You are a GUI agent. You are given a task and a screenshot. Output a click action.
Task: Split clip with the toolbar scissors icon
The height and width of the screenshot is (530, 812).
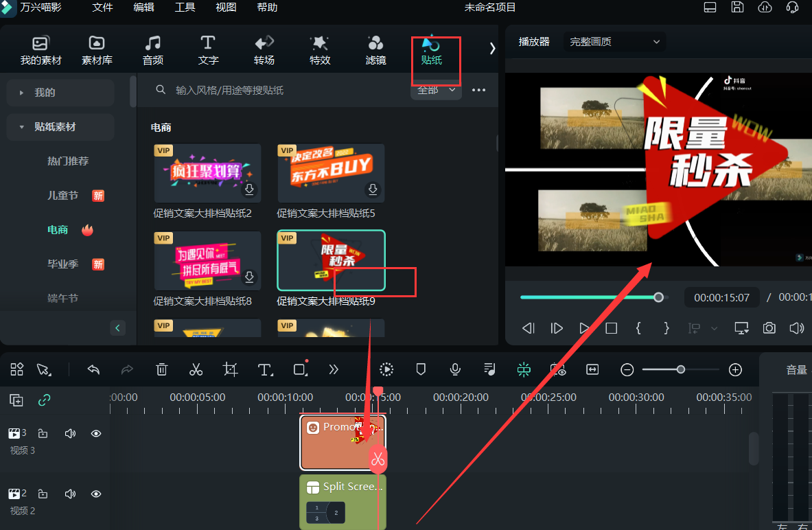click(x=196, y=369)
